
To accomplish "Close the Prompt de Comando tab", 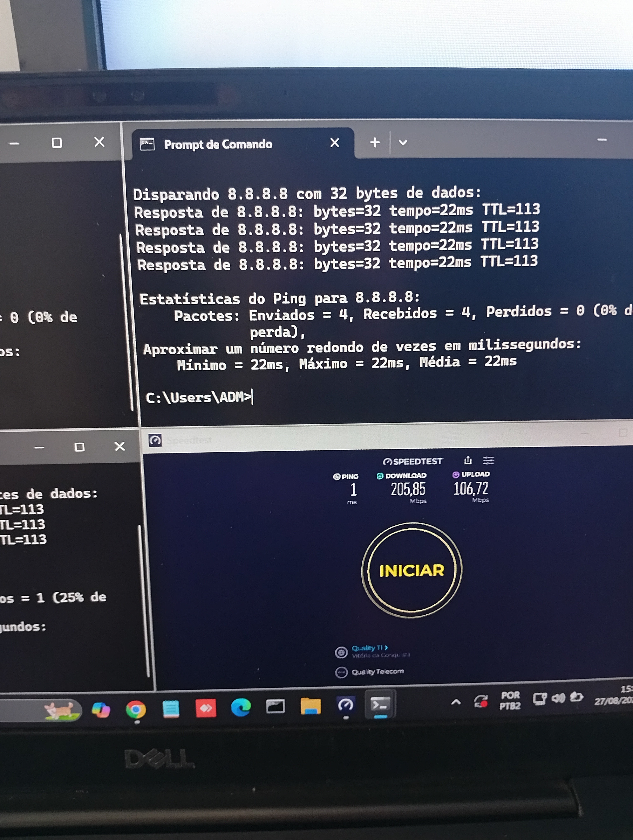I will click(x=334, y=143).
